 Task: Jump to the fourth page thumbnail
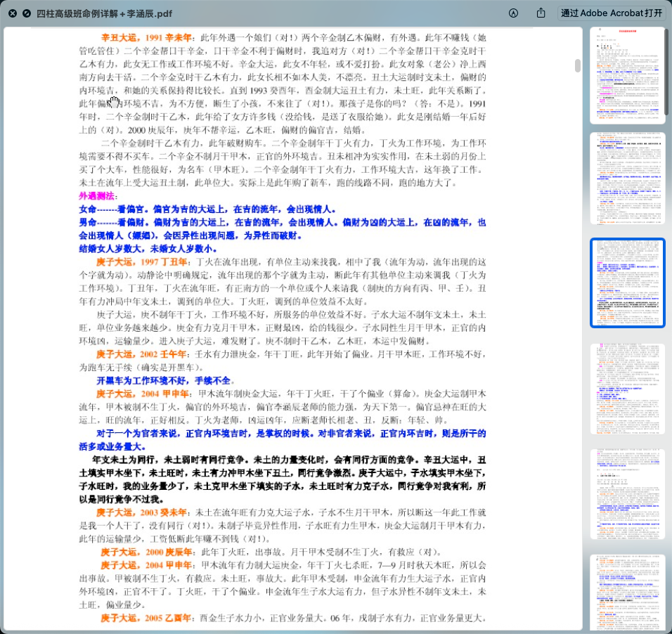(627, 388)
